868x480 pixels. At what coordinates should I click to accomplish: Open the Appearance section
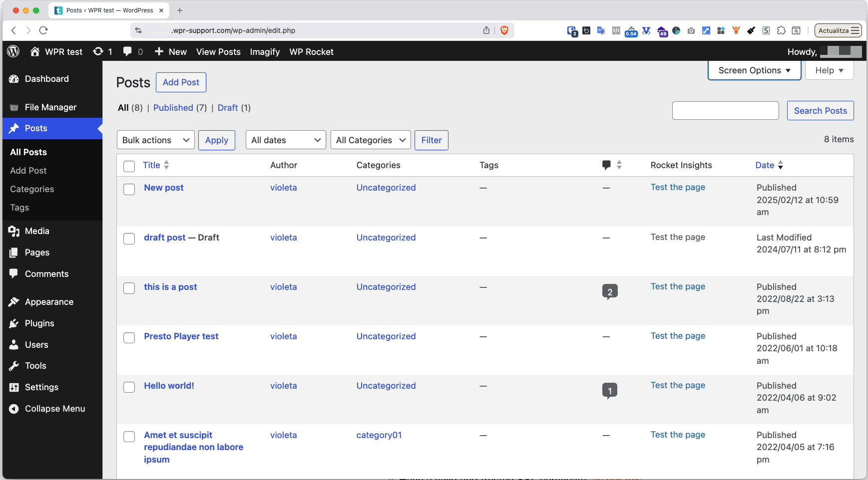coord(48,301)
